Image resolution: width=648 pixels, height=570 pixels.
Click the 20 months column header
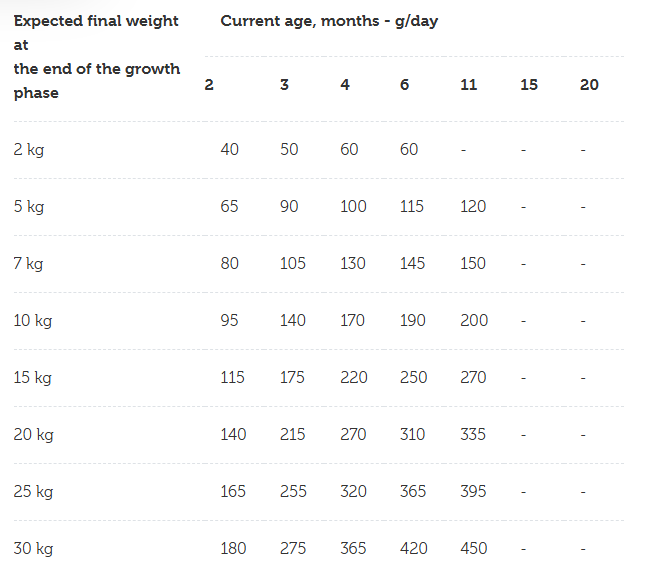(x=589, y=85)
